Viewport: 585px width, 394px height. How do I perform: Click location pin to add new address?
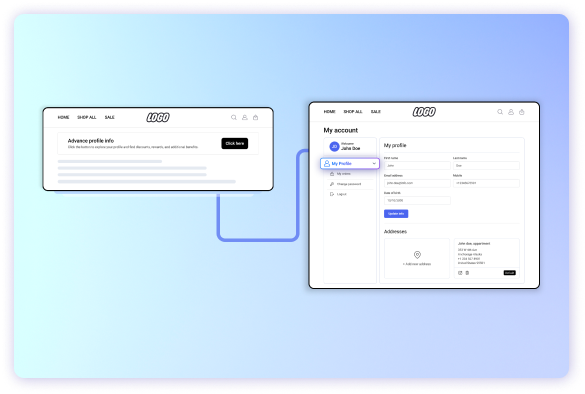417,255
